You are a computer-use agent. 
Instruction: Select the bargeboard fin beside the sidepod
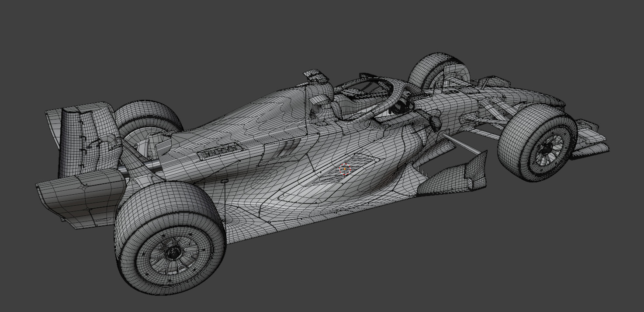click(453, 174)
